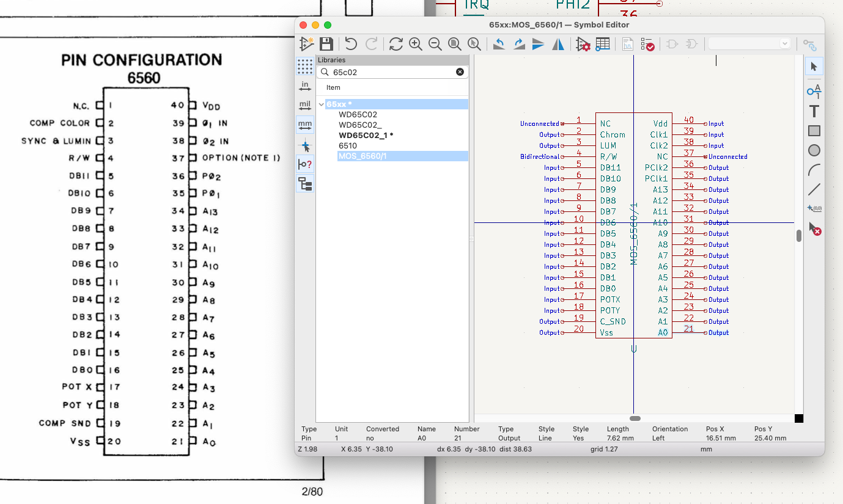Select WD65C02_1 in the library tree
The width and height of the screenshot is (843, 504).
[x=366, y=135]
